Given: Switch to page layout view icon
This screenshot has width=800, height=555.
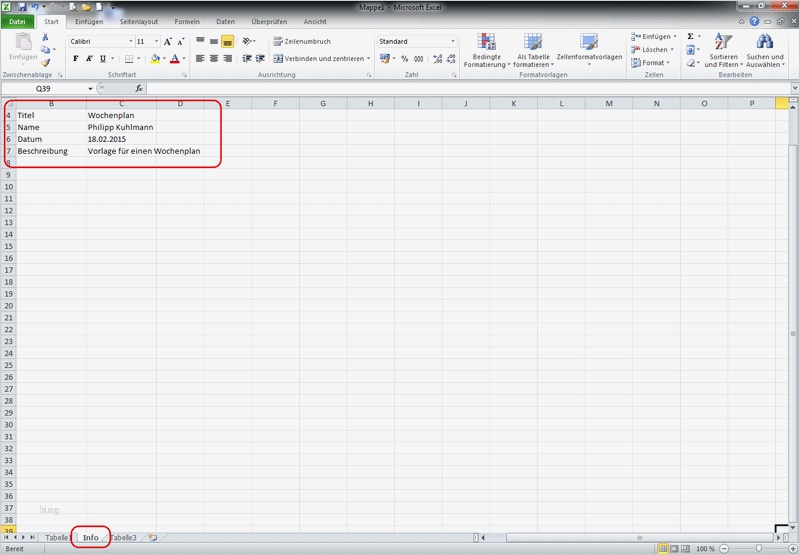Looking at the screenshot, I should 674,549.
